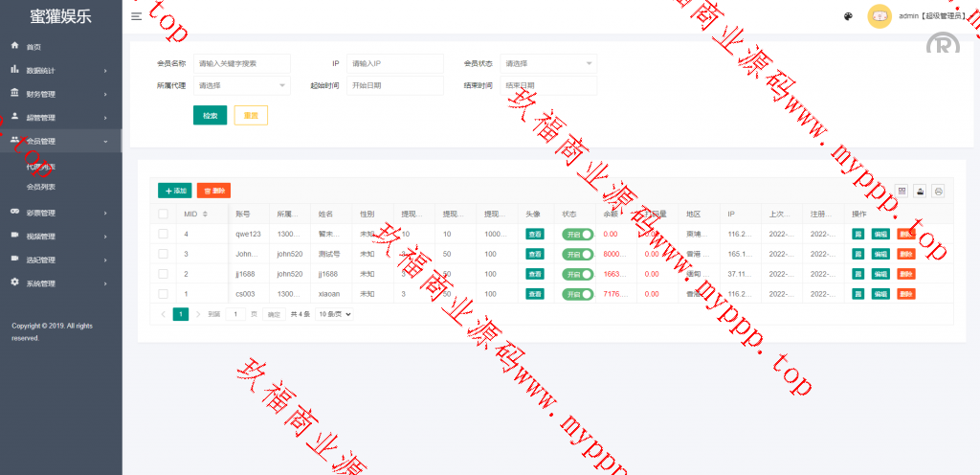Click the export table icon
This screenshot has height=475, width=980.
click(x=920, y=191)
